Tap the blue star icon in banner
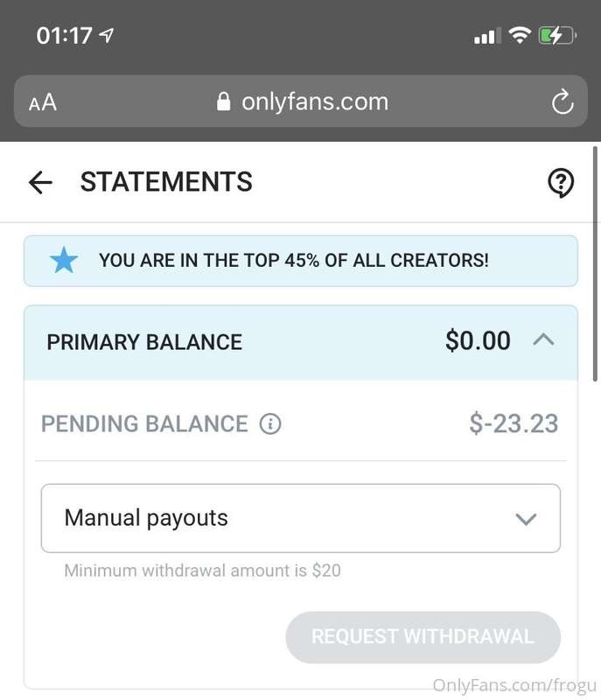Image resolution: width=601 pixels, height=700 pixels. 63,261
